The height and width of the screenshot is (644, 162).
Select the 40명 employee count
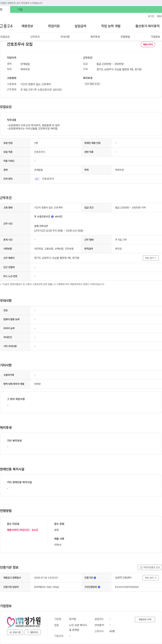tap(112, 631)
